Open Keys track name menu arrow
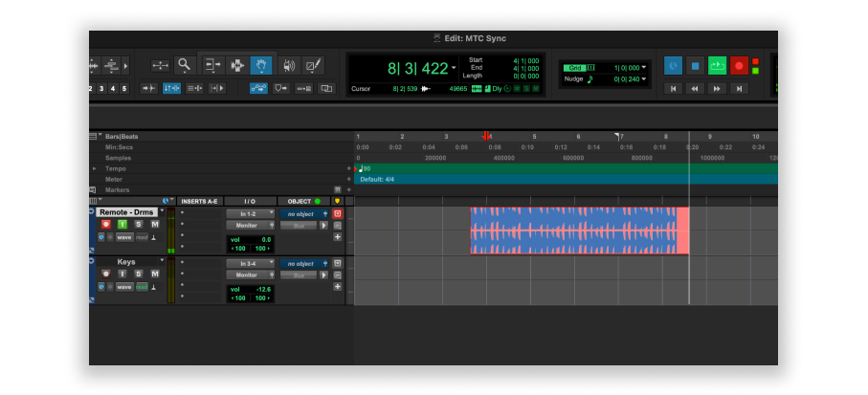The width and height of the screenshot is (868, 395). point(162,260)
